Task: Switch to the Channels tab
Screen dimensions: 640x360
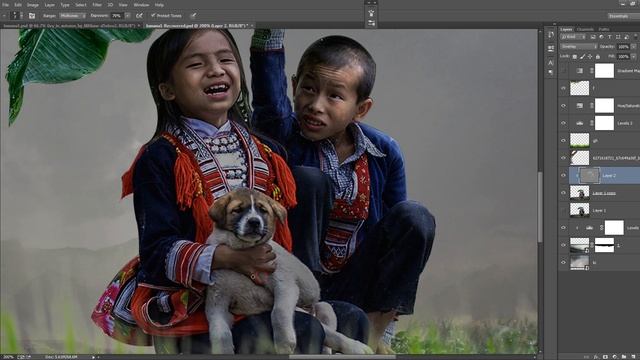Action: pos(585,29)
